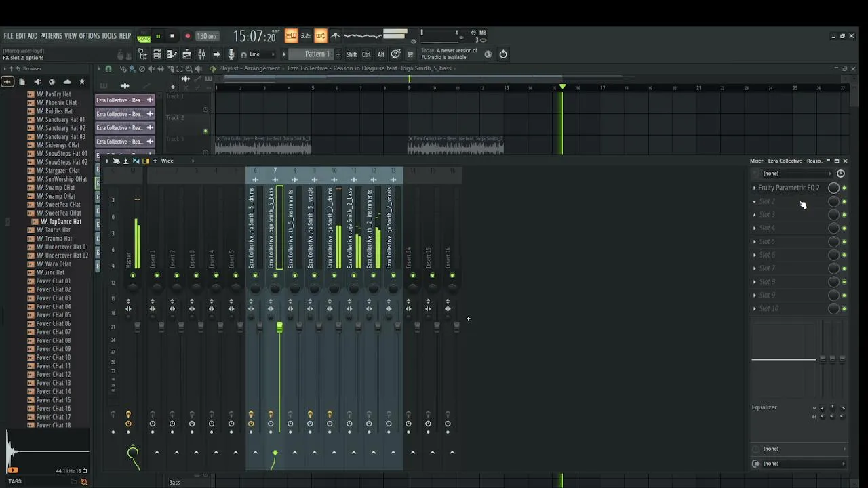Click the Alt modifier button
868x488 pixels.
pos(380,54)
